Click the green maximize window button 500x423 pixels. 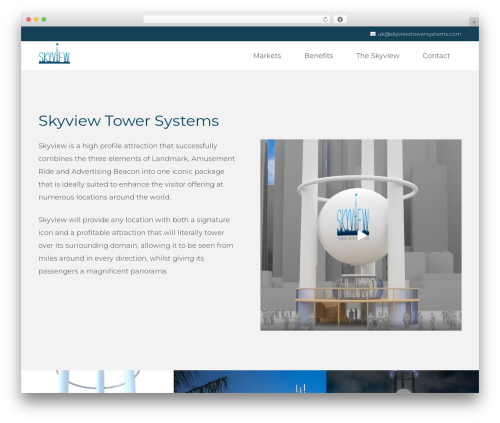click(44, 19)
